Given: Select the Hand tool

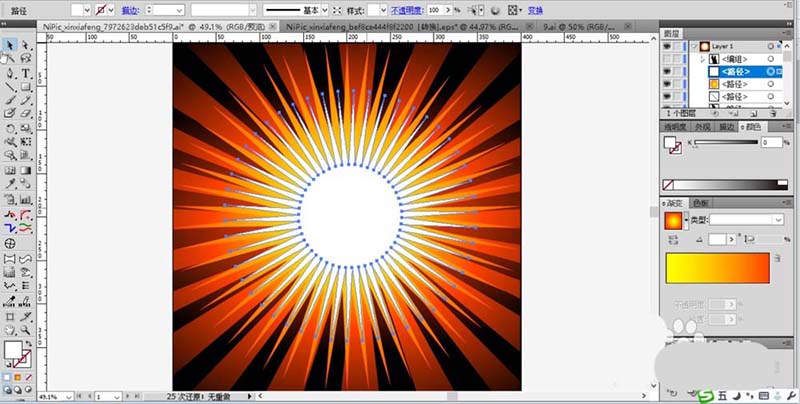Looking at the screenshot, I should (9, 331).
